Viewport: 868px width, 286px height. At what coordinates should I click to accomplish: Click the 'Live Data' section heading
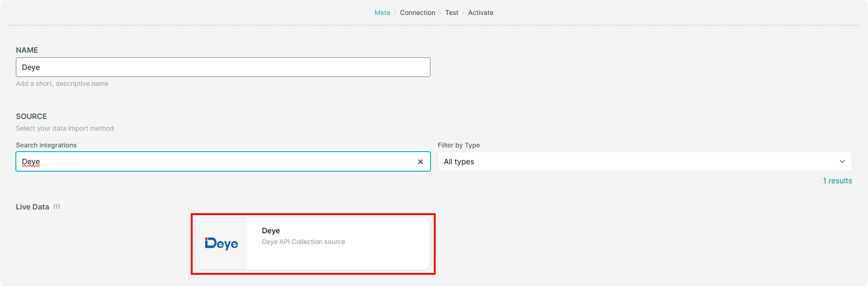pos(32,207)
